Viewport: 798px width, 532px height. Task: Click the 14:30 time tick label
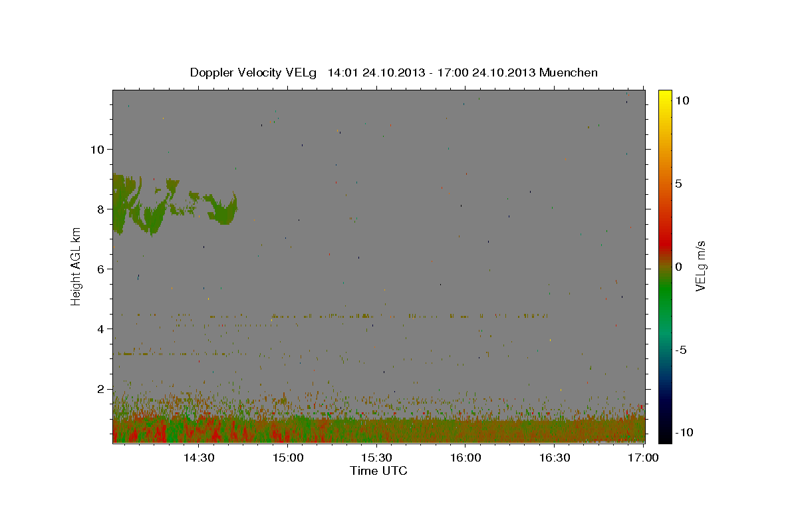pyautogui.click(x=198, y=458)
